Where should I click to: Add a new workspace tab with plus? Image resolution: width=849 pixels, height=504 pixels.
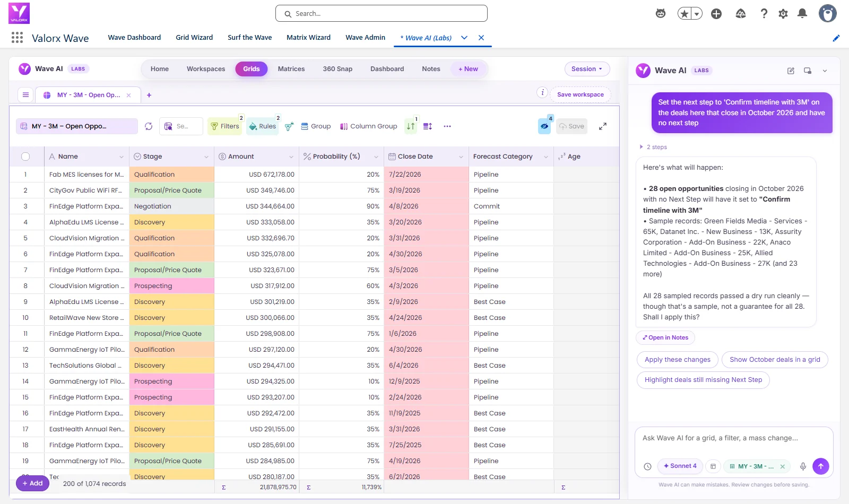[149, 95]
